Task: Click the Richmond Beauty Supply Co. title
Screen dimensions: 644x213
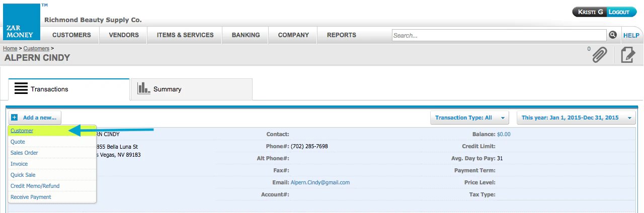Action: click(x=93, y=20)
